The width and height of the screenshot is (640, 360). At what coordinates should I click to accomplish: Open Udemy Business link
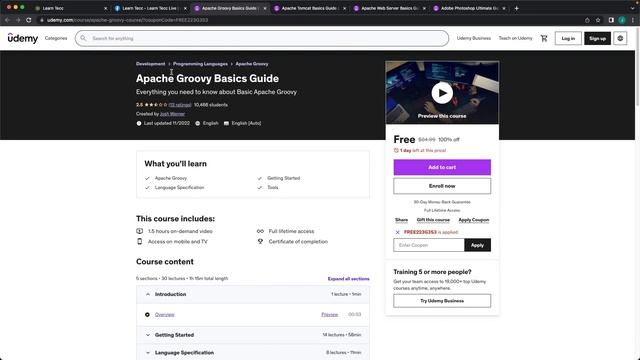click(x=473, y=38)
